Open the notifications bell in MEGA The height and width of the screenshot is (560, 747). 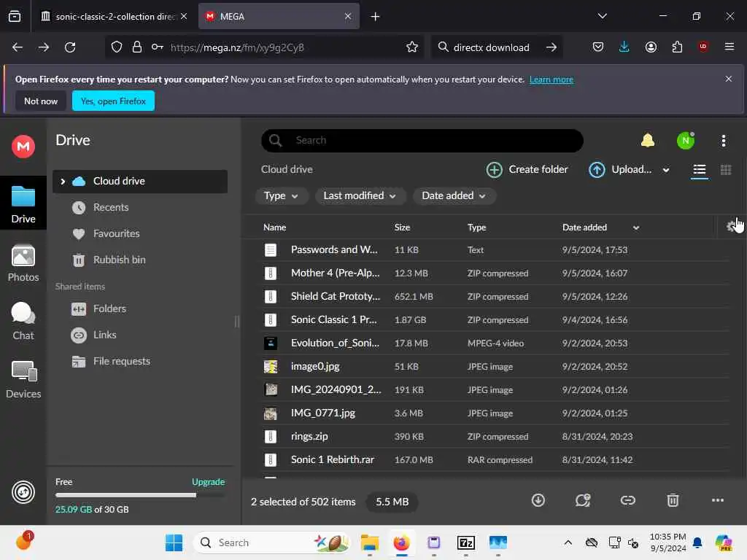click(x=648, y=141)
